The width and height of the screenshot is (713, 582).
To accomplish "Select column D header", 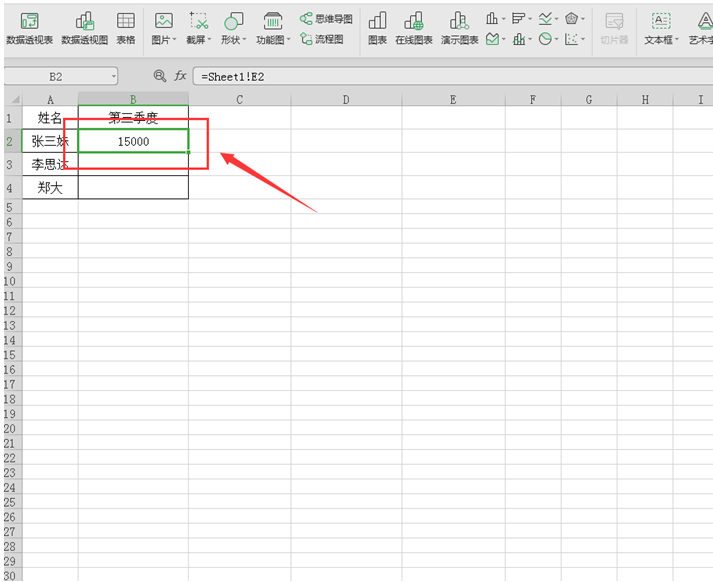I will pos(346,99).
